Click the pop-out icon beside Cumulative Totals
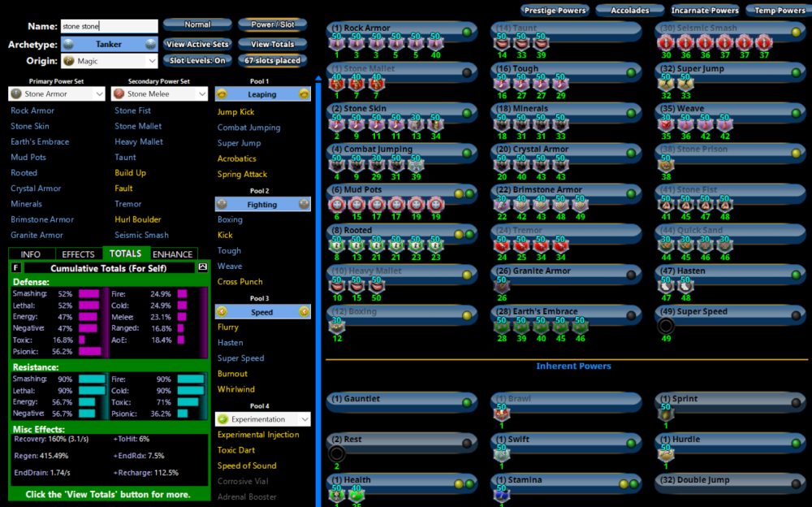812x507 pixels. 202,267
